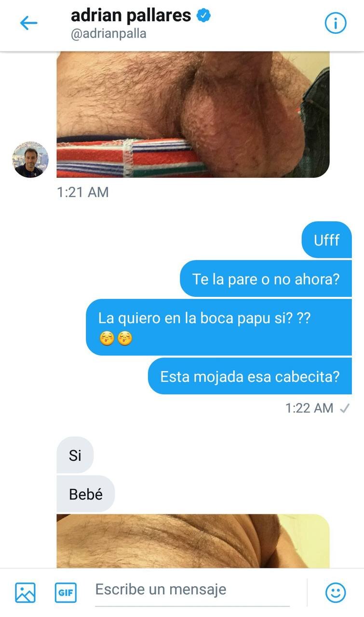Open the @adrianpalla handle in header
The height and width of the screenshot is (617, 364).
(108, 34)
